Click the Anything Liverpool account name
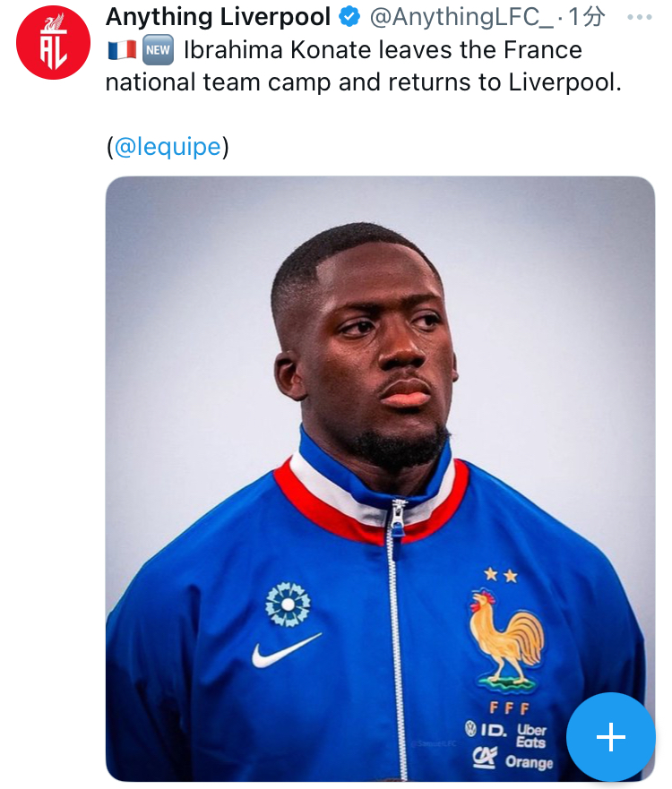The image size is (672, 789). (x=218, y=17)
